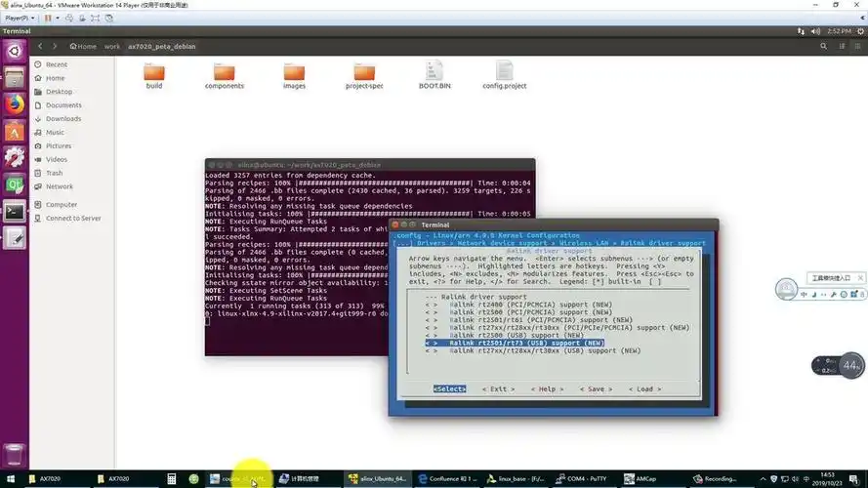Open the Ubuntu session power menu
This screenshot has width=868, height=488.
tap(861, 31)
